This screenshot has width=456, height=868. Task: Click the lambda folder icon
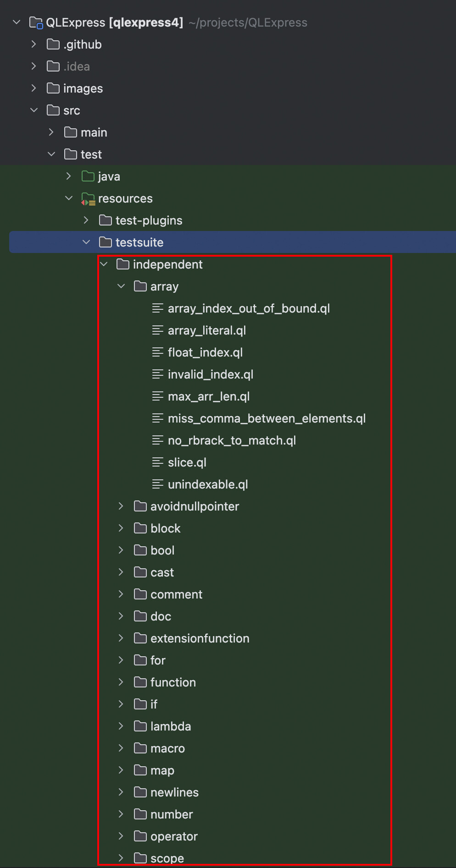140,726
